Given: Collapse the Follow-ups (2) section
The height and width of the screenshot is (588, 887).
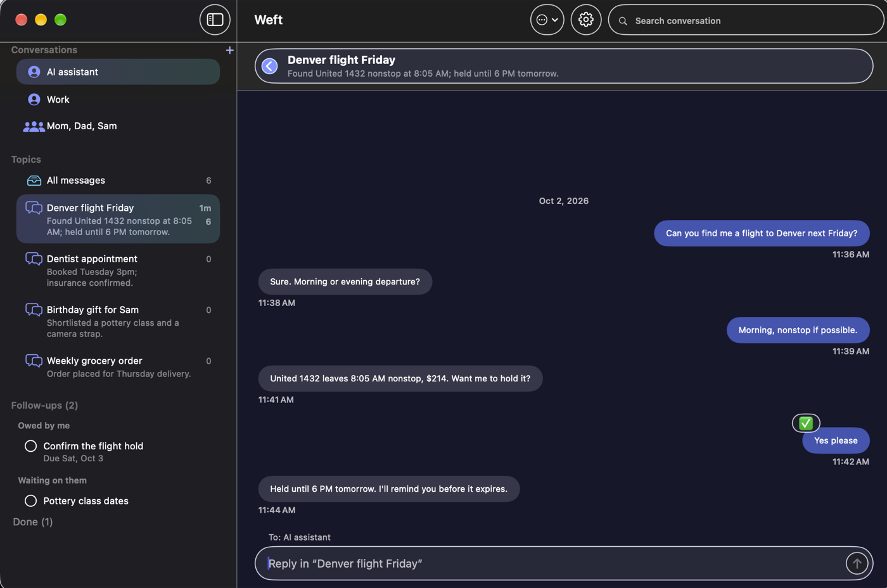Looking at the screenshot, I should tap(44, 406).
